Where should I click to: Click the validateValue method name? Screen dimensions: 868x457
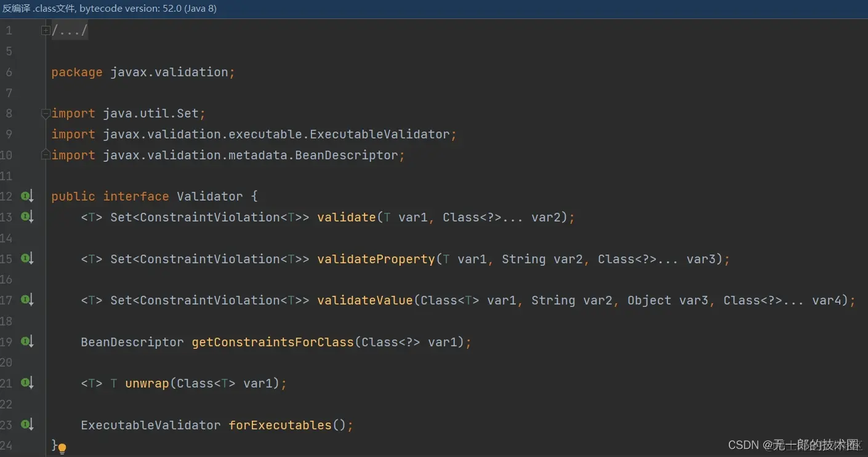pos(365,300)
